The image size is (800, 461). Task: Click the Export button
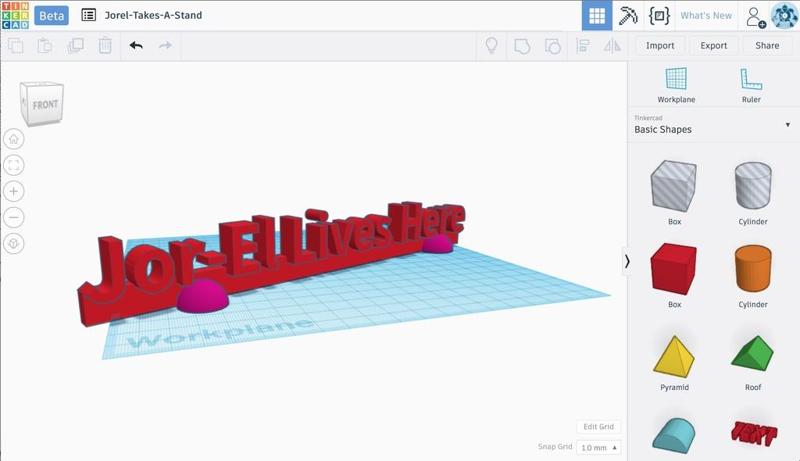click(x=713, y=46)
